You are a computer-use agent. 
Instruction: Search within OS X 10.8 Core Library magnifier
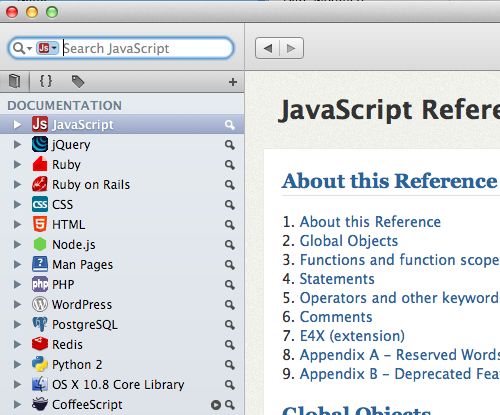coord(230,385)
